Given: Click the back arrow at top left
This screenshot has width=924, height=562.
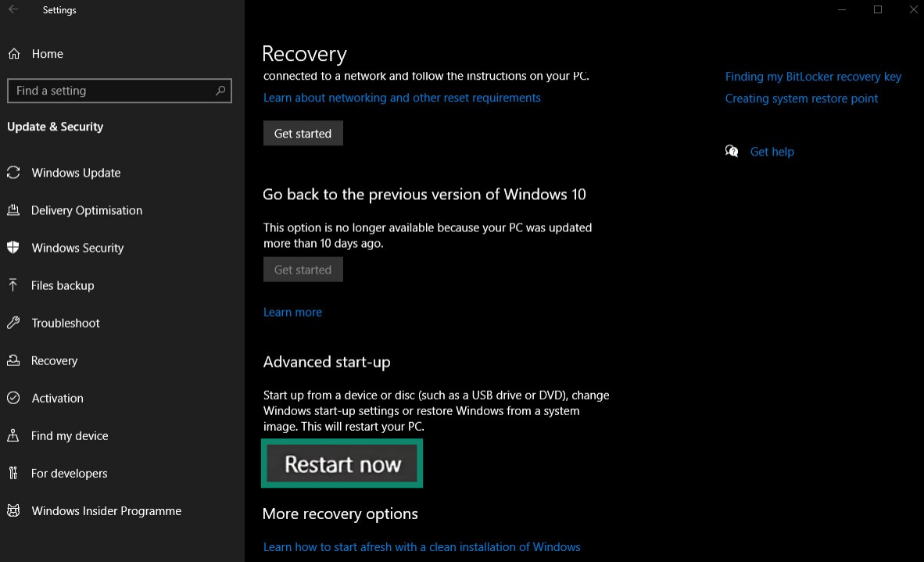Looking at the screenshot, I should click(x=11, y=9).
